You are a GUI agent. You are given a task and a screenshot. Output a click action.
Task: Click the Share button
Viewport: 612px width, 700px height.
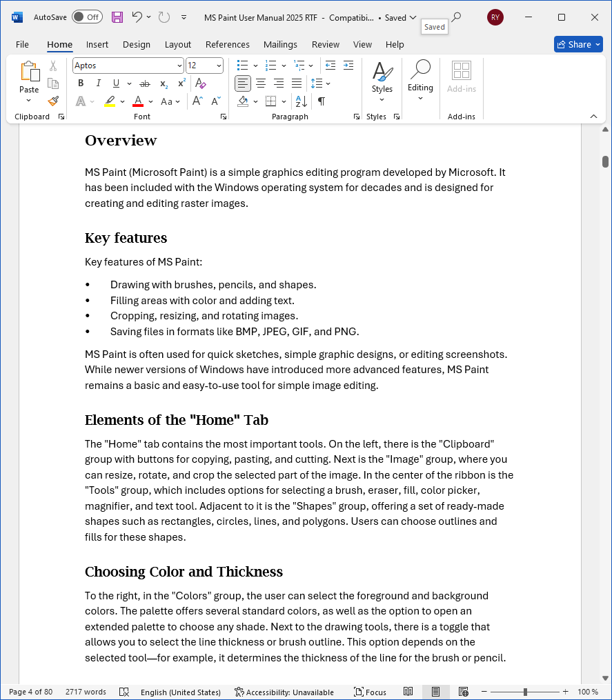point(578,44)
